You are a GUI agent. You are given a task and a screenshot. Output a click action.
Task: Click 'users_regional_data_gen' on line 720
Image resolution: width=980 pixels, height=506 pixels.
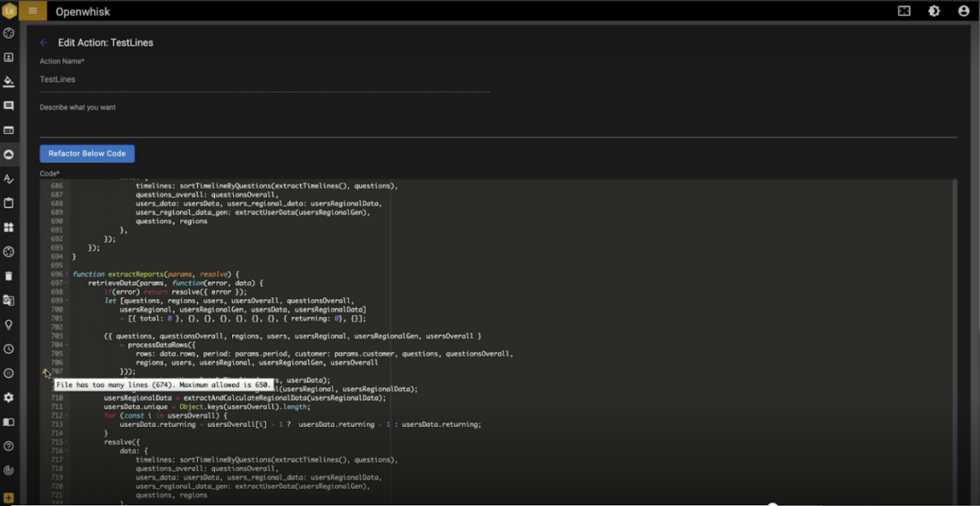183,487
